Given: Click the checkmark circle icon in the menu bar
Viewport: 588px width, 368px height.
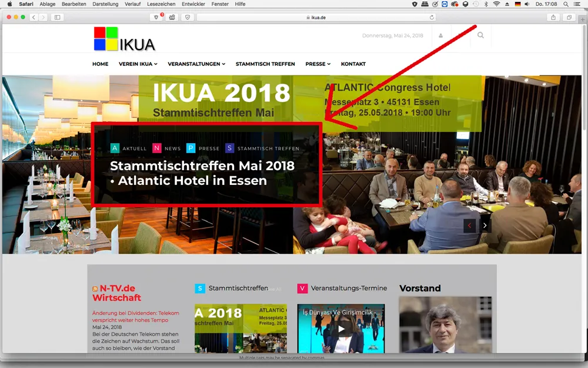Looking at the screenshot, I should [x=435, y=4].
